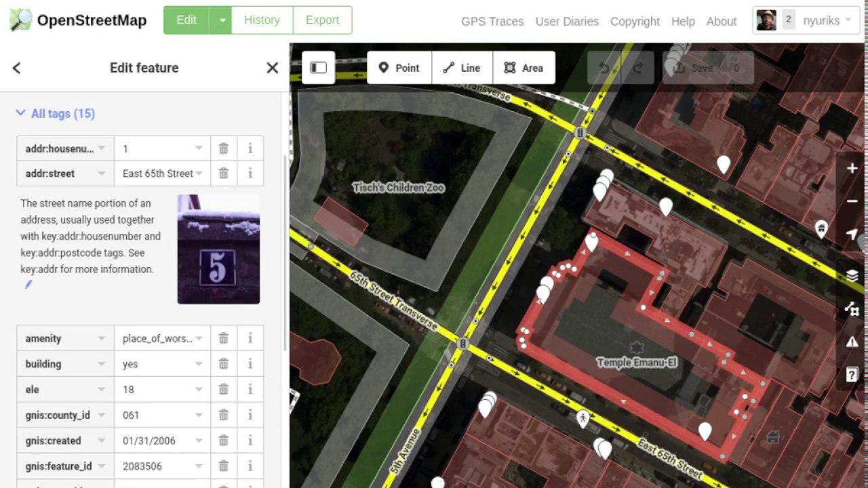Image resolution: width=868 pixels, height=488 pixels.
Task: Go back from Edit feature panel
Action: point(17,68)
